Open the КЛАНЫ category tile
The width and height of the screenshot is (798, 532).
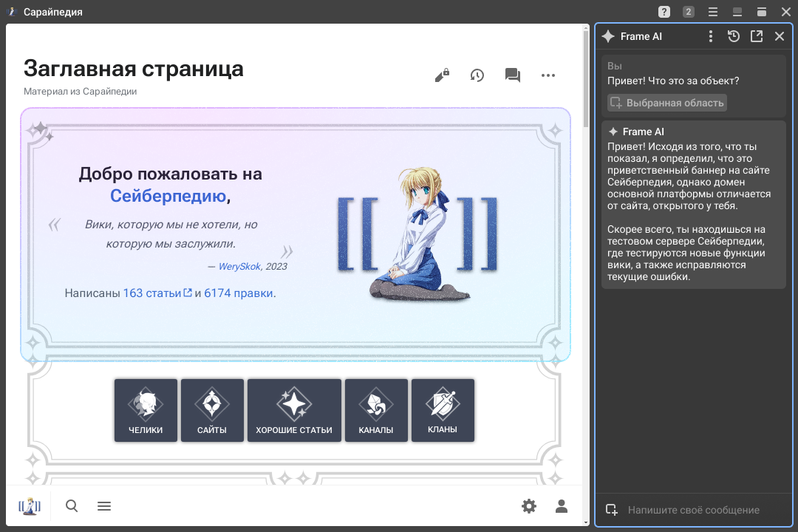pyautogui.click(x=443, y=410)
